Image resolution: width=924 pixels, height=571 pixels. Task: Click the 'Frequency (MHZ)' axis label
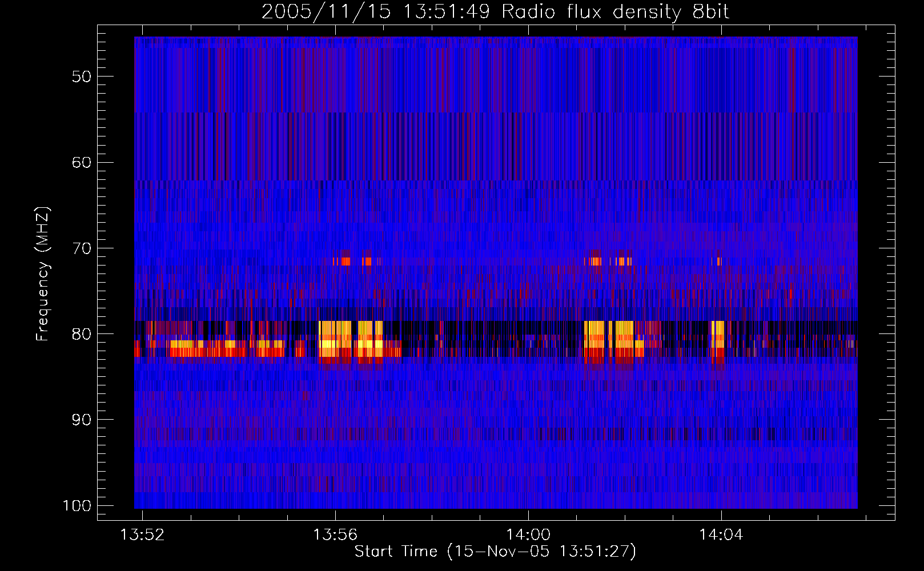(x=43, y=274)
